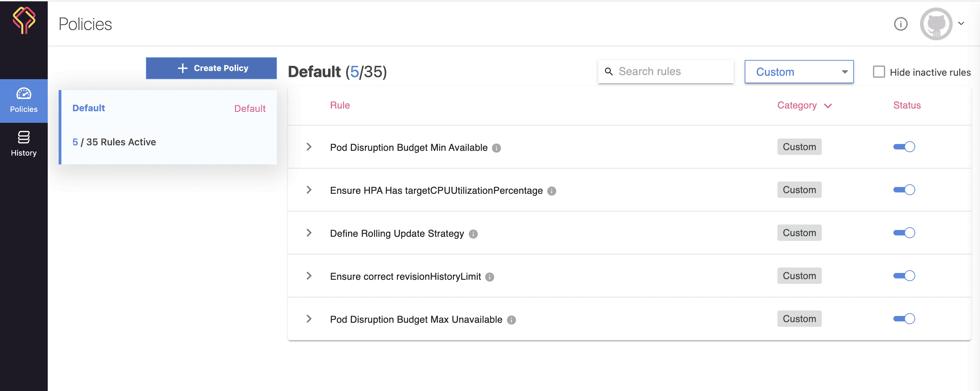
Task: Expand the Ensure HPA Has targetCPUUtilizationPercentage row
Action: [x=309, y=190]
